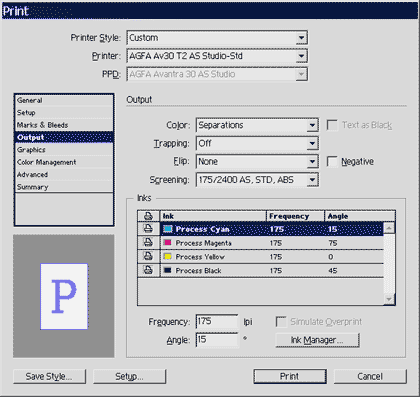The image size is (420, 397).
Task: Select the Graphics panel
Action: [64, 150]
